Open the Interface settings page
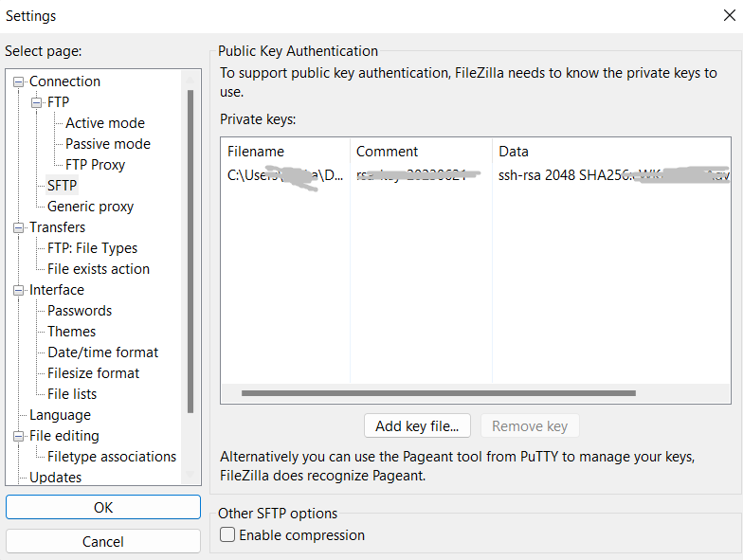 pos(57,290)
